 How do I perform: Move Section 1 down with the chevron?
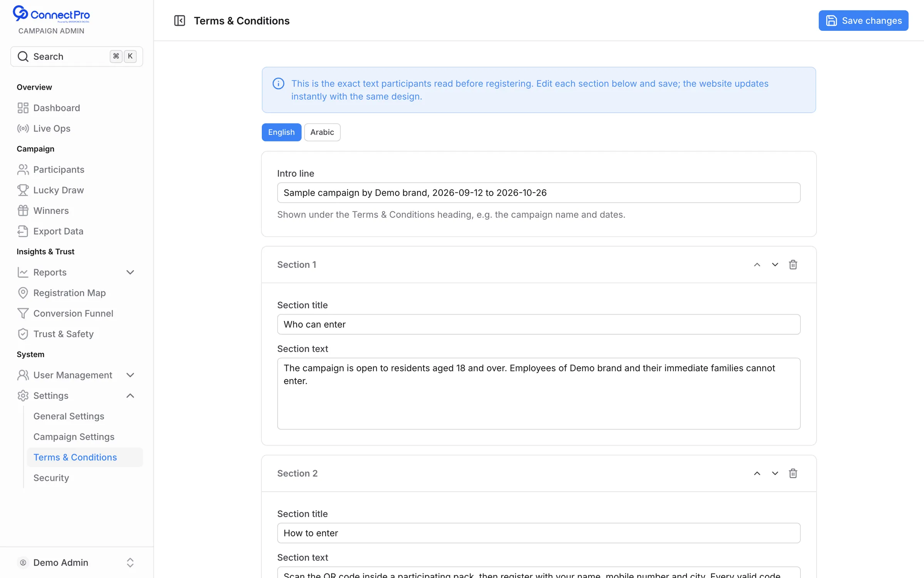click(775, 265)
